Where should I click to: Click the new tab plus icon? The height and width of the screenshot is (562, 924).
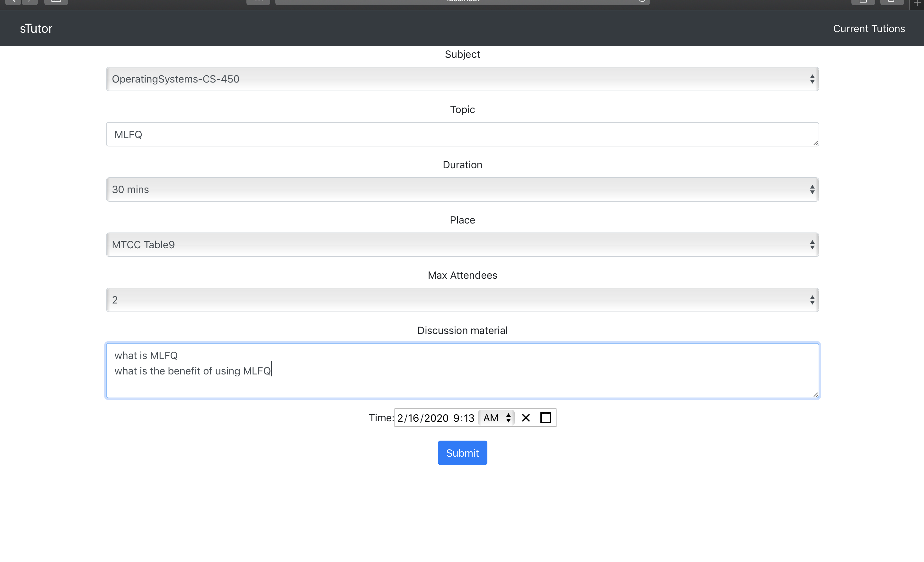pos(917,3)
